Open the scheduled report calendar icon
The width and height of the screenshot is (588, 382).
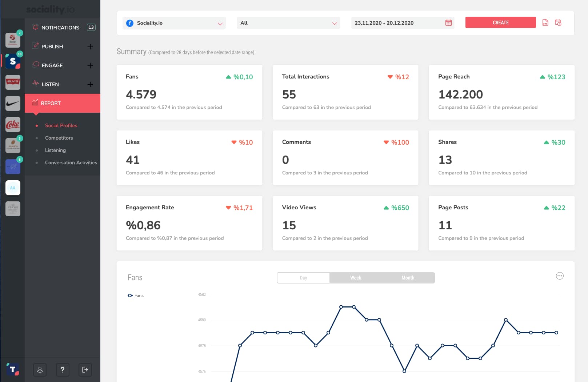558,23
